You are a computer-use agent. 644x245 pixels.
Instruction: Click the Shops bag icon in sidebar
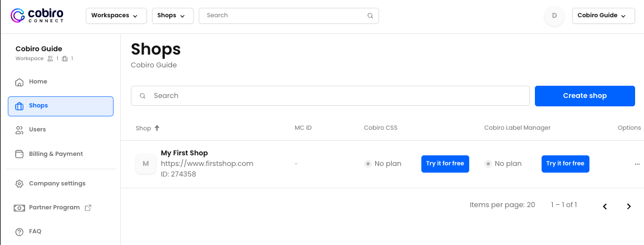(19, 106)
